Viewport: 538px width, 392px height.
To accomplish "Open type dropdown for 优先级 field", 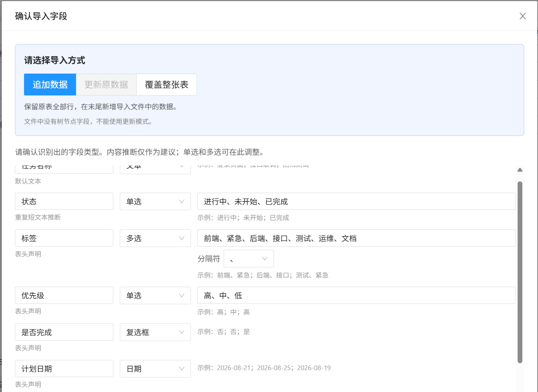I will click(x=155, y=295).
